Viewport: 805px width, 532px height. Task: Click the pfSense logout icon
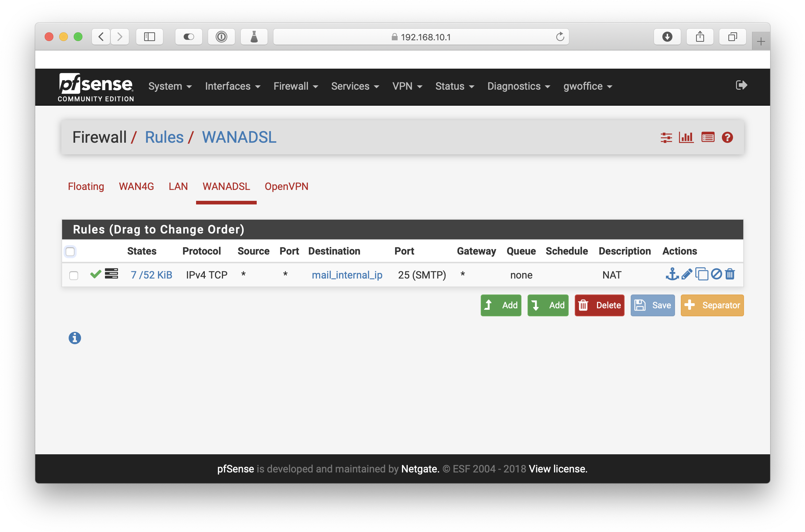tap(741, 85)
